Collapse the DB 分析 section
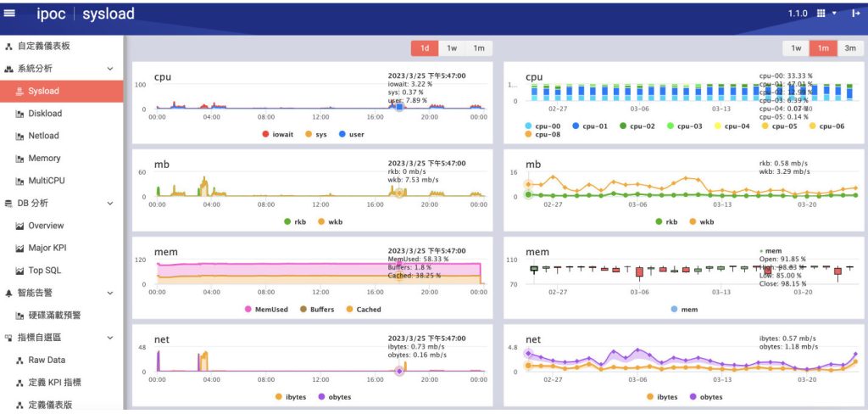The height and width of the screenshot is (414, 868). pos(110,204)
